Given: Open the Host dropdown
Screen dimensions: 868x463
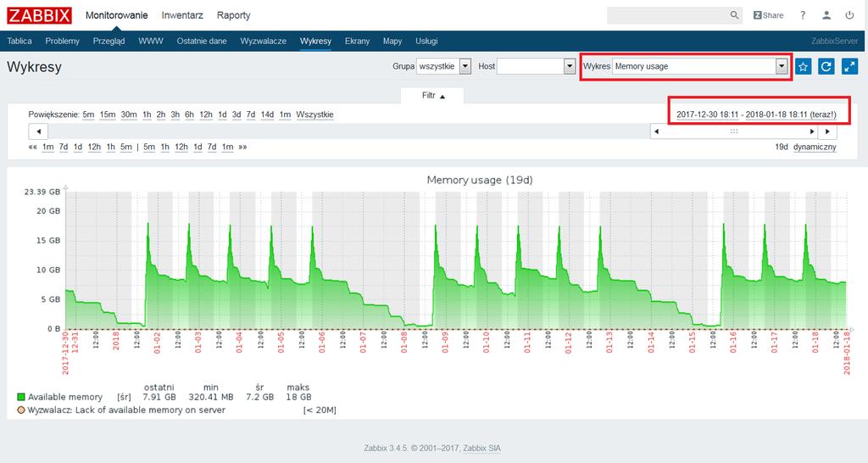Looking at the screenshot, I should 536,66.
